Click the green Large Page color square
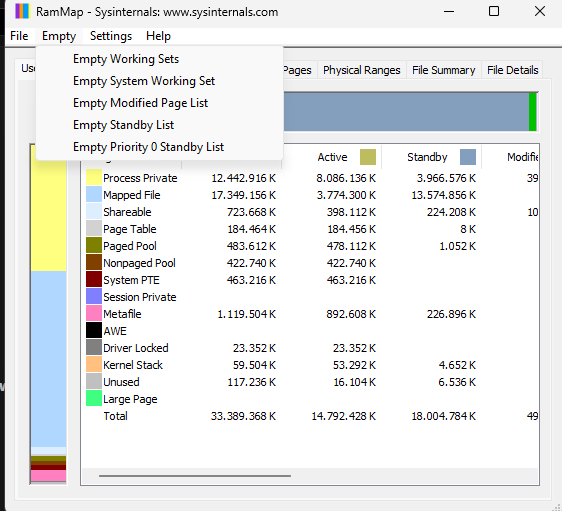The height and width of the screenshot is (511, 562). (94, 399)
